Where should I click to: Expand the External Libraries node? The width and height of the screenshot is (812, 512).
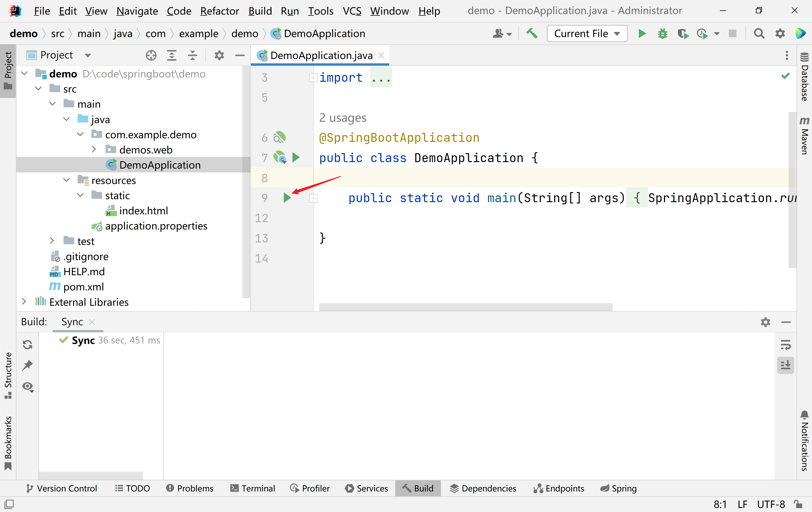tap(24, 302)
